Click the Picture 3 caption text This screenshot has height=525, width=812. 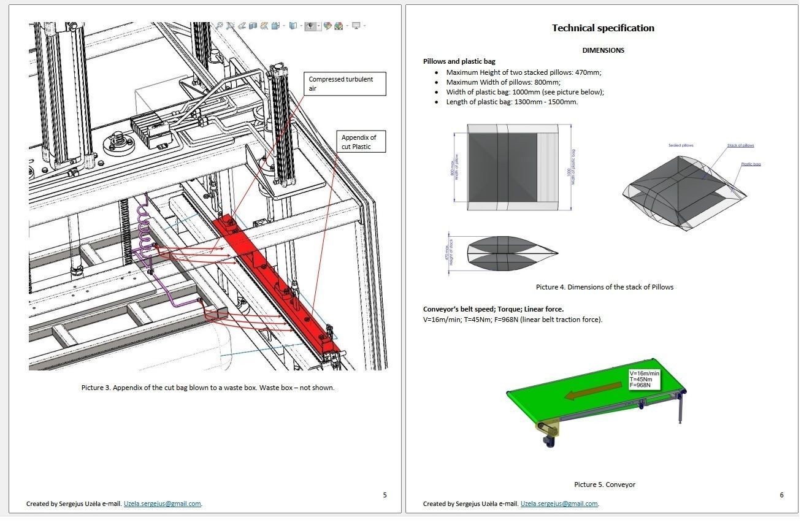[x=208, y=388]
